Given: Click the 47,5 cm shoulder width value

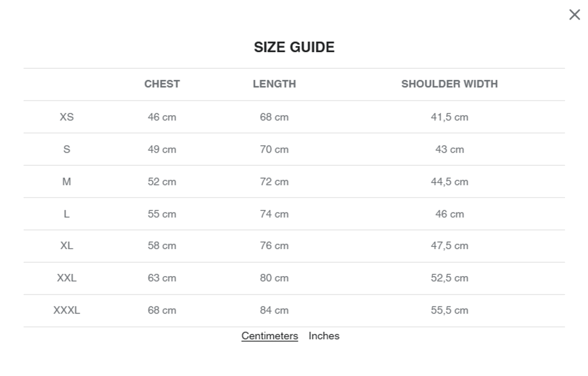Looking at the screenshot, I should [x=449, y=246].
